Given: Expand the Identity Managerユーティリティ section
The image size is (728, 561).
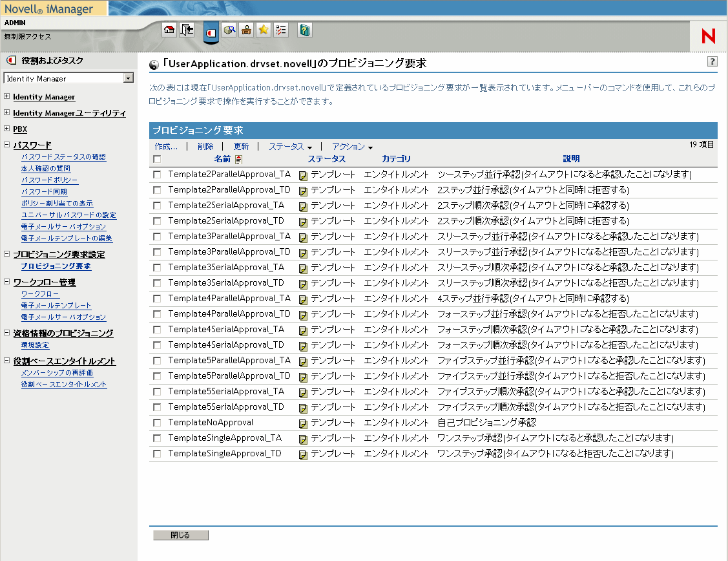Looking at the screenshot, I should 6,112.
